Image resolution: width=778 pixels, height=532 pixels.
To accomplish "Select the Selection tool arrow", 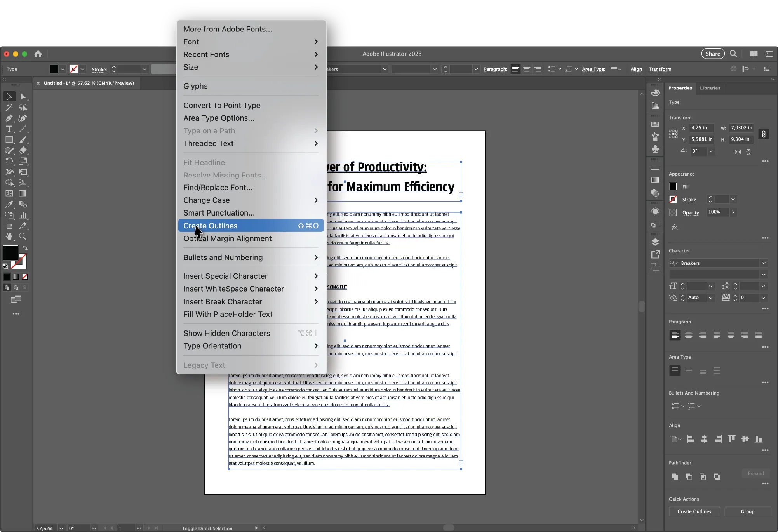I will 9,96.
